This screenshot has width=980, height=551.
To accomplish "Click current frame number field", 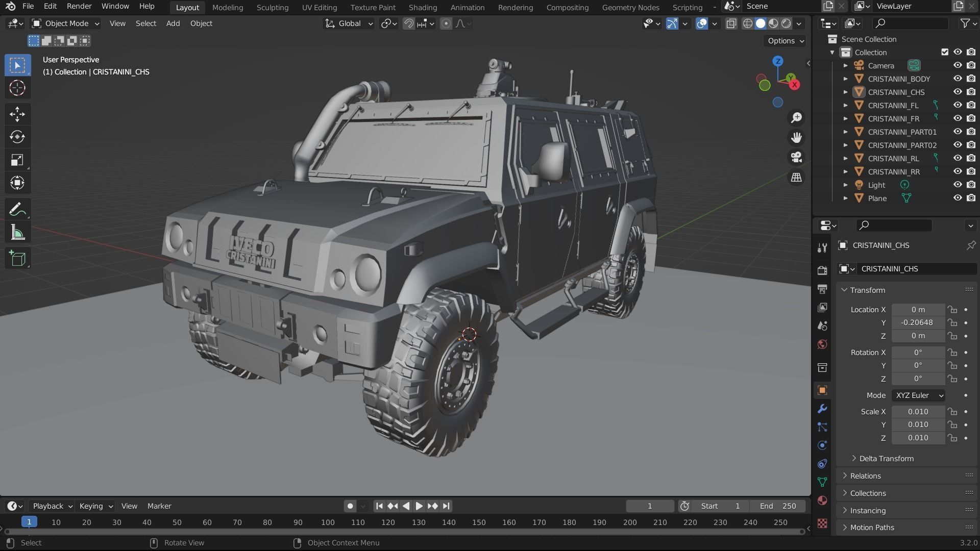I will tap(650, 506).
